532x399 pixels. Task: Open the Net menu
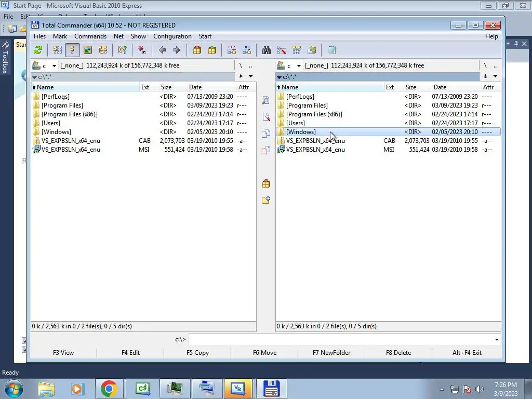119,36
